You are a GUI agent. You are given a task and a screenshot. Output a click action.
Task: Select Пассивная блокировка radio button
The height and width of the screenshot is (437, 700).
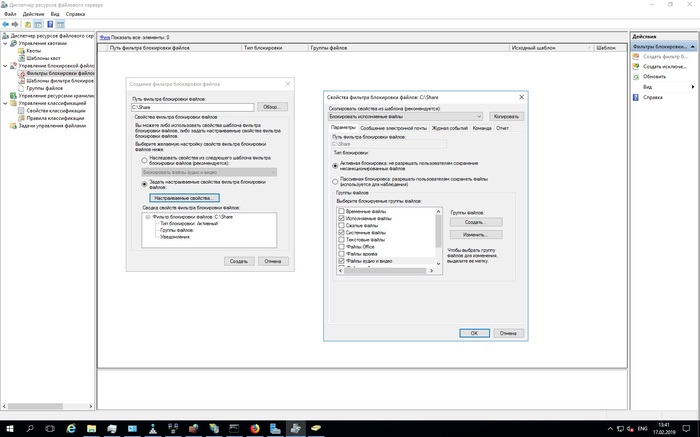334,181
